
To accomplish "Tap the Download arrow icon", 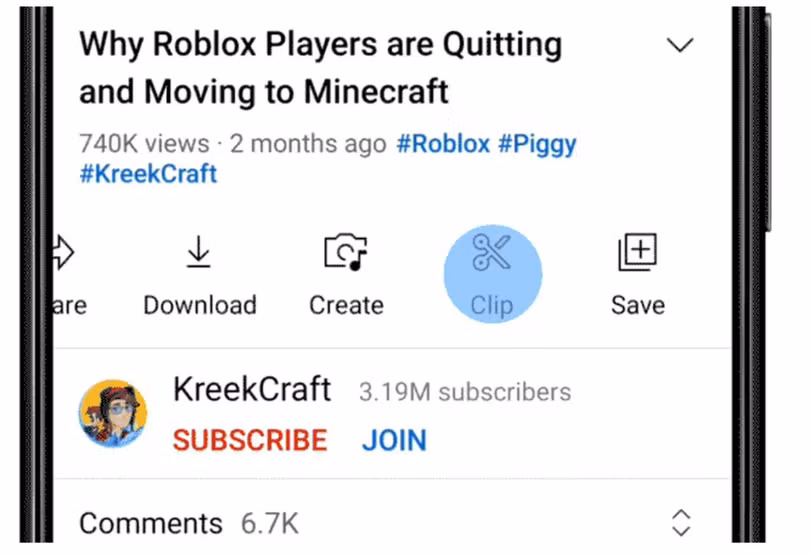I will (199, 252).
